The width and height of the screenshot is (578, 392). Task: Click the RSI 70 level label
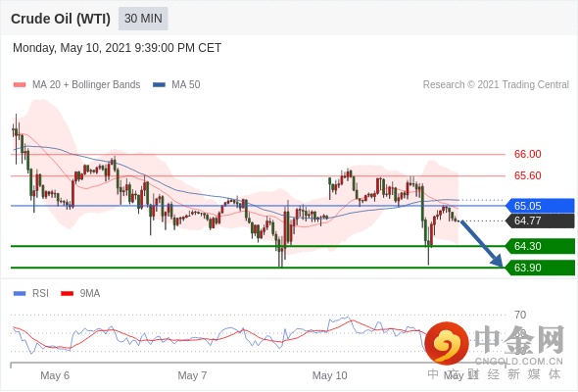[x=520, y=315]
